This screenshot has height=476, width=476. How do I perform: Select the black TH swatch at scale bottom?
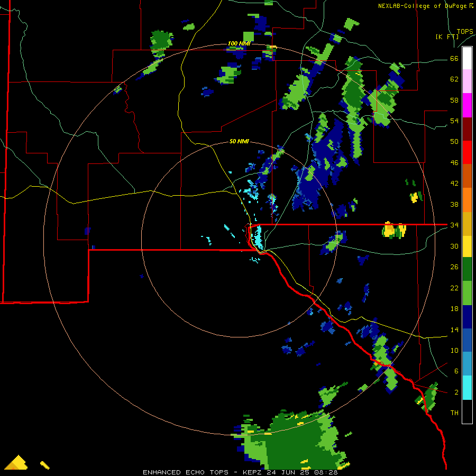point(467,411)
